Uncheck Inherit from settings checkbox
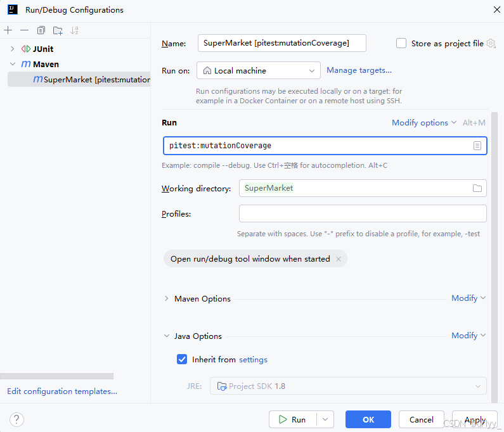 click(x=182, y=359)
